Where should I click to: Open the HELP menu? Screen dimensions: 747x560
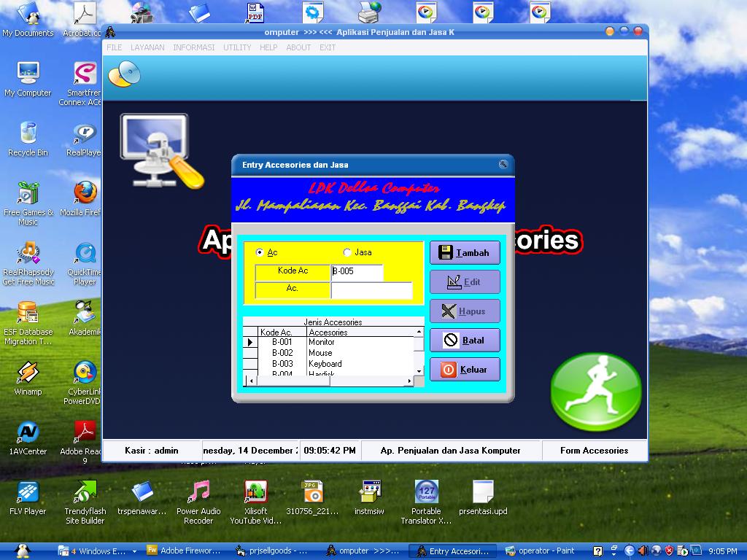(x=268, y=47)
